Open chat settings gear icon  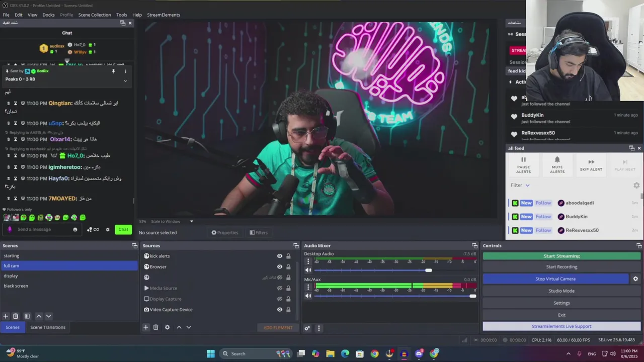pos(107,230)
